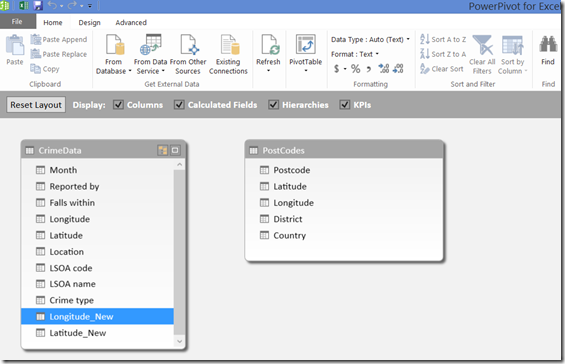Click Undo in quick access toolbar

52,5
